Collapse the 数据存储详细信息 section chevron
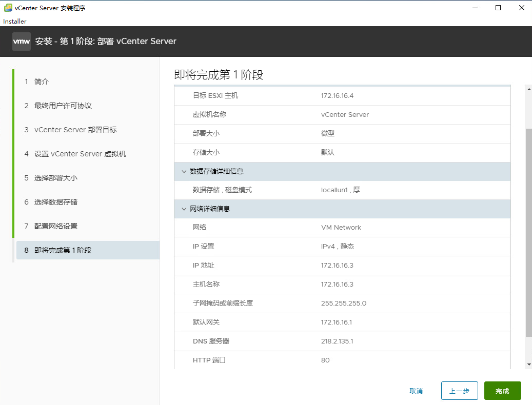 pyautogui.click(x=184, y=172)
